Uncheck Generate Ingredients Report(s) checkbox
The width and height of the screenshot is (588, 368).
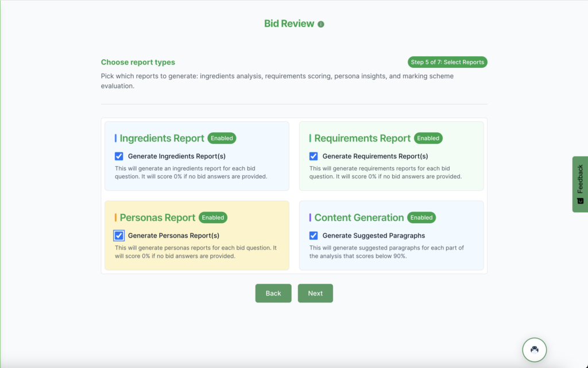(119, 156)
